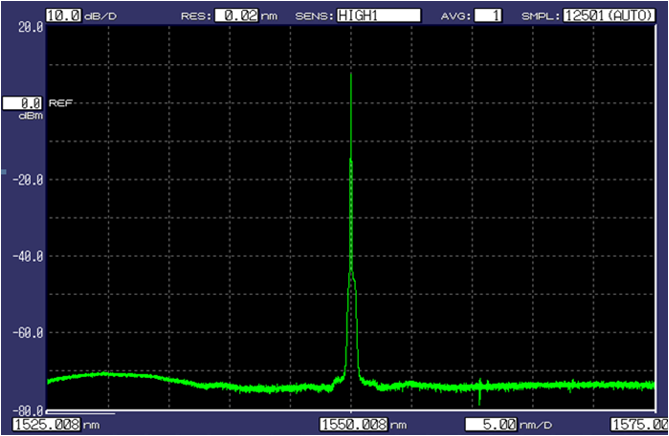Click the 1550.008 nm center wavelength field
The width and height of the screenshot is (669, 436).
click(354, 425)
